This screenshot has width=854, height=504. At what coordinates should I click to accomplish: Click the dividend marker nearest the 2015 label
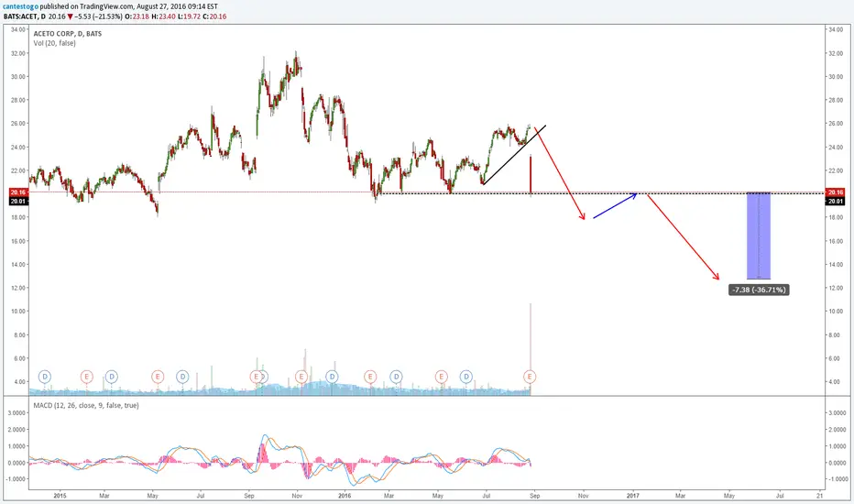pos(45,377)
